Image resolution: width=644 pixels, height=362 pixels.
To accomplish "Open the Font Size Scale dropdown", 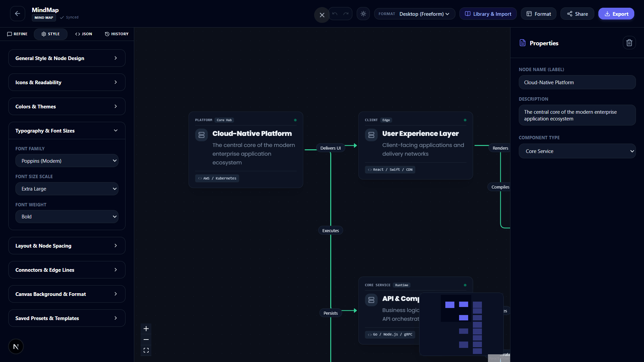I will (67, 189).
